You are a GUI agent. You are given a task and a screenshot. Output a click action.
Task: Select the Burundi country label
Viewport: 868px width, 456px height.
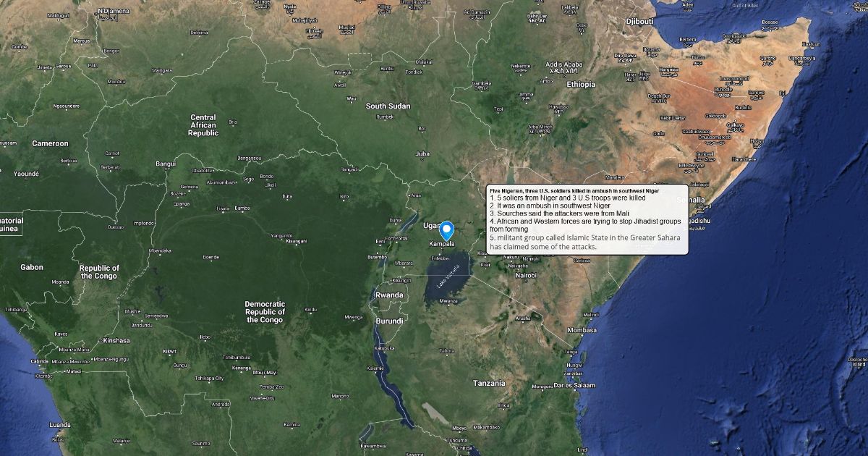(389, 321)
